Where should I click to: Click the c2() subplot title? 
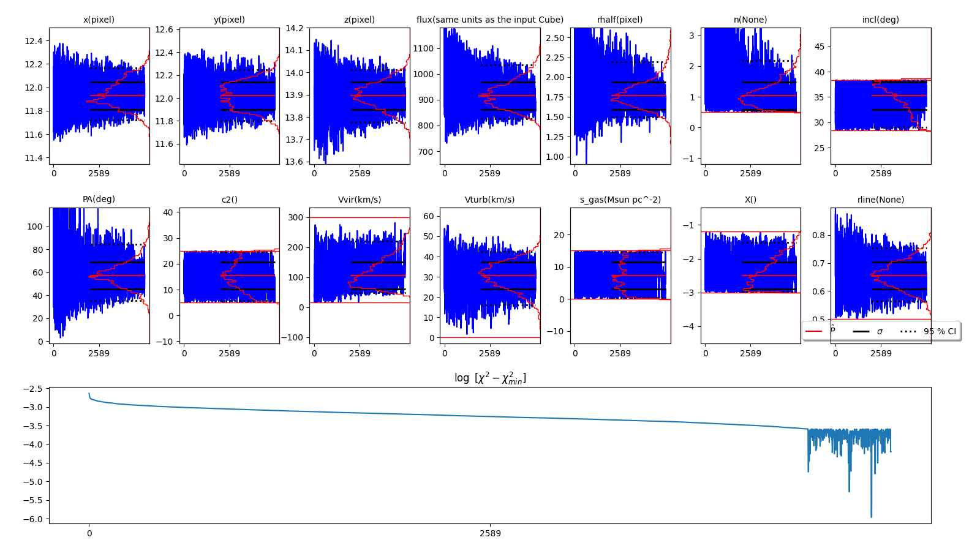229,200
